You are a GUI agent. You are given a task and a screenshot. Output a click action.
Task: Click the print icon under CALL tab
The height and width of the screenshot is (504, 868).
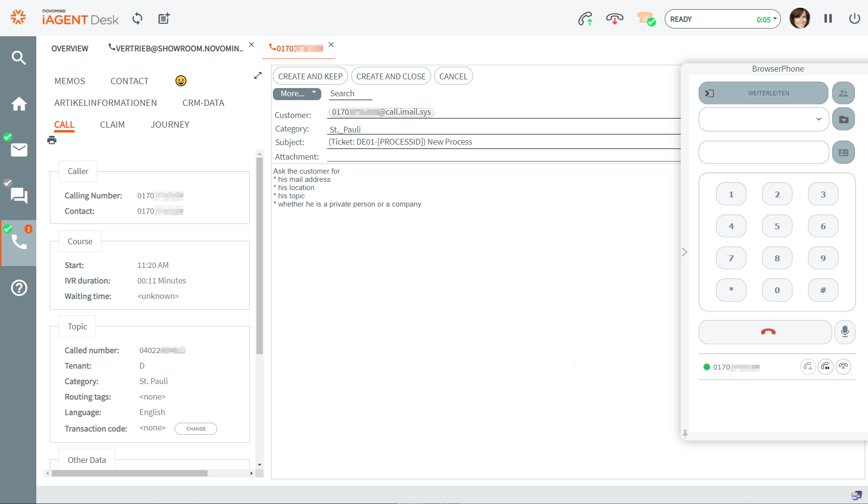[52, 140]
